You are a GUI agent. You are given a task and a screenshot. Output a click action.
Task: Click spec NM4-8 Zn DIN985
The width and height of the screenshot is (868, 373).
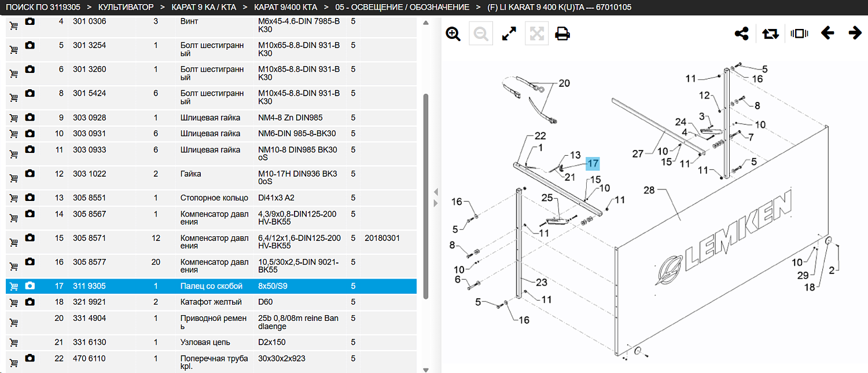tap(289, 118)
